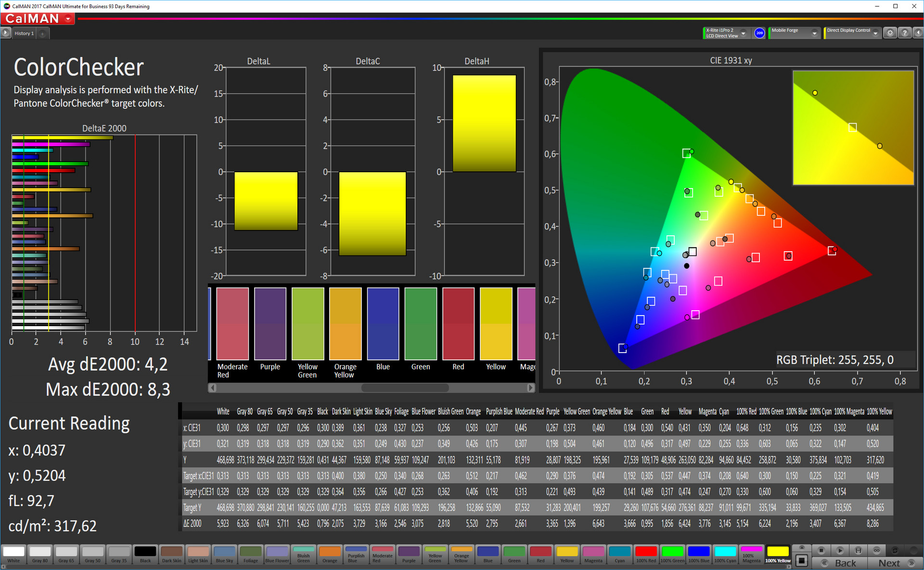Click the single read bracket icon
This screenshot has width=924, height=570.
tap(858, 550)
